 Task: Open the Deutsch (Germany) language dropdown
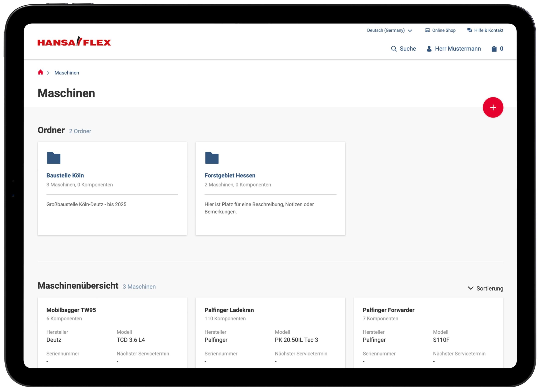point(389,30)
